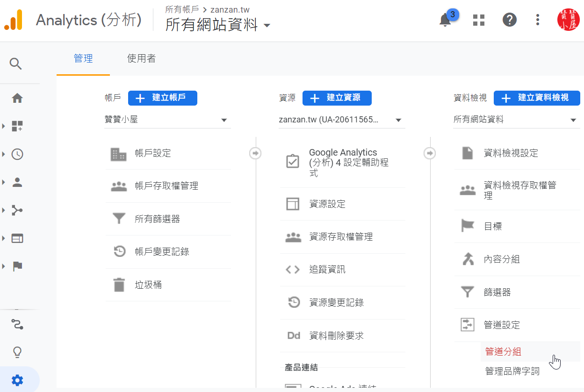
Task: Click the 所有篩選器 funnel icon
Action: click(x=119, y=219)
